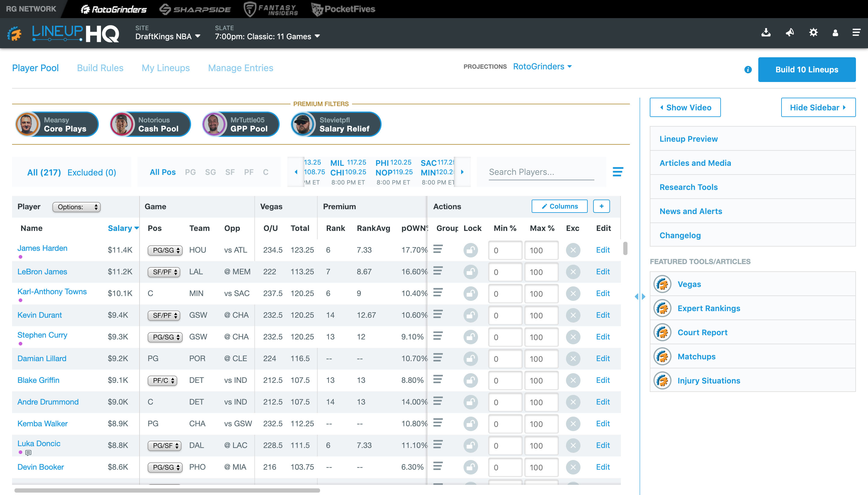Exclude Stephen Curry with X icon

pyautogui.click(x=573, y=337)
